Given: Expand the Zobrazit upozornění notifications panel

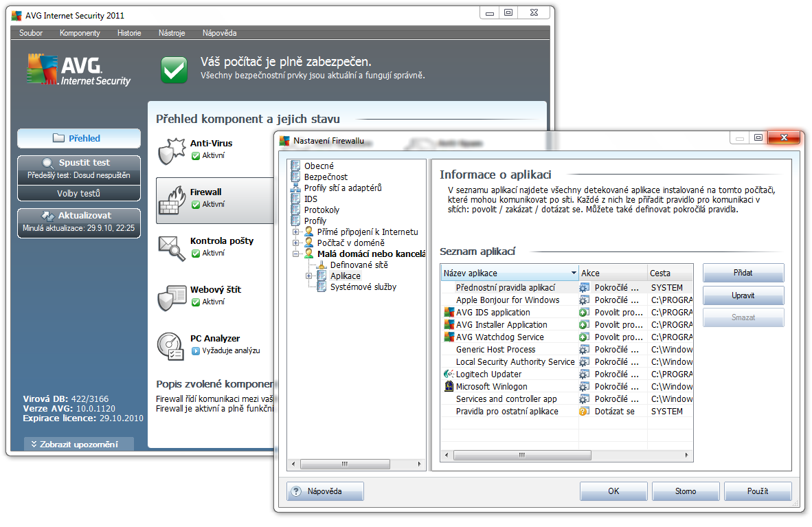Looking at the screenshot, I should 79,444.
